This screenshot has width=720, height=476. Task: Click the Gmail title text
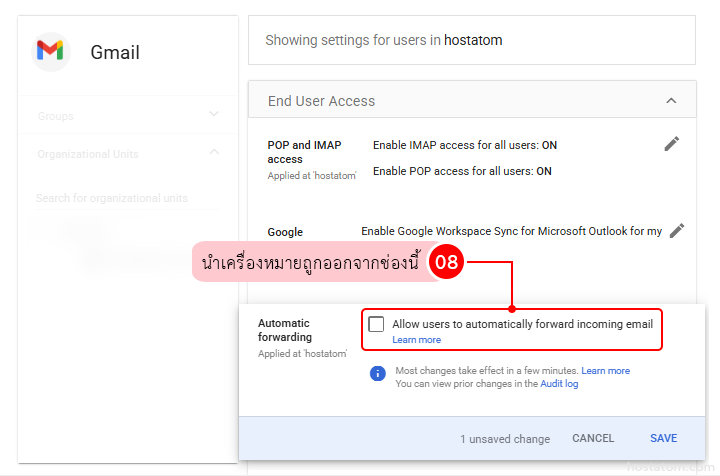(115, 52)
